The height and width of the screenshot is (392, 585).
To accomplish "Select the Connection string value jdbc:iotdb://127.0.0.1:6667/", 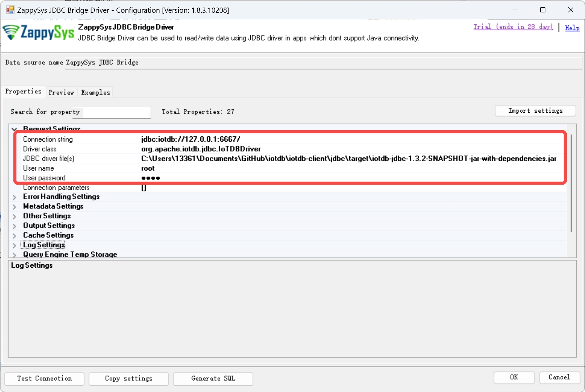I will coord(191,139).
